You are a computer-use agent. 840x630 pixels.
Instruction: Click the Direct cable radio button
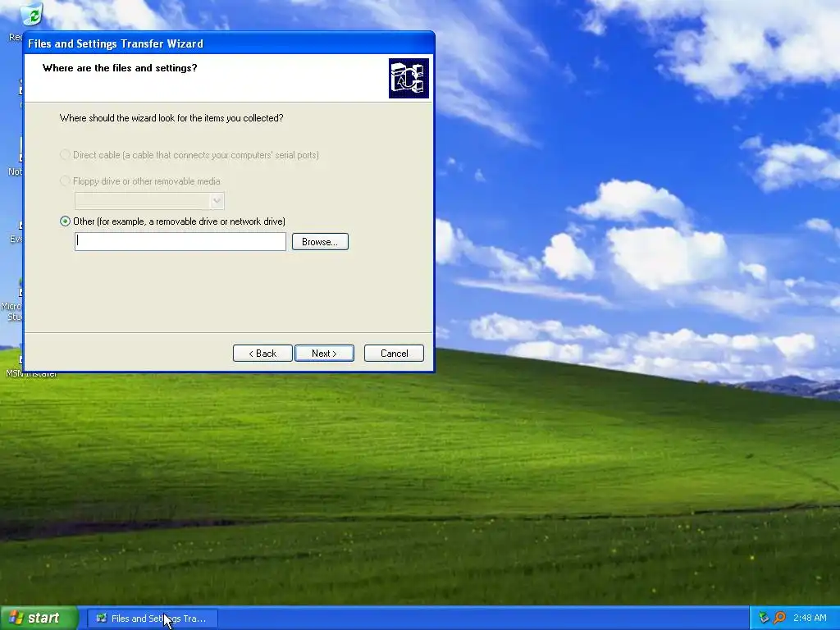(65, 155)
